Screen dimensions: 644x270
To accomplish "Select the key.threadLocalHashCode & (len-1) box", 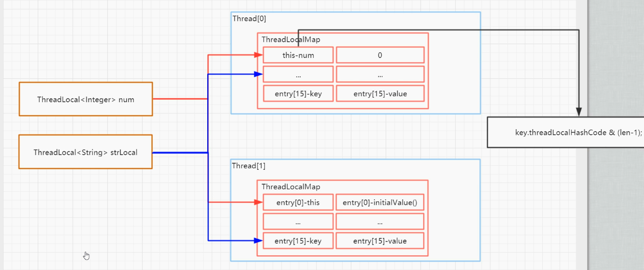I will tap(565, 132).
